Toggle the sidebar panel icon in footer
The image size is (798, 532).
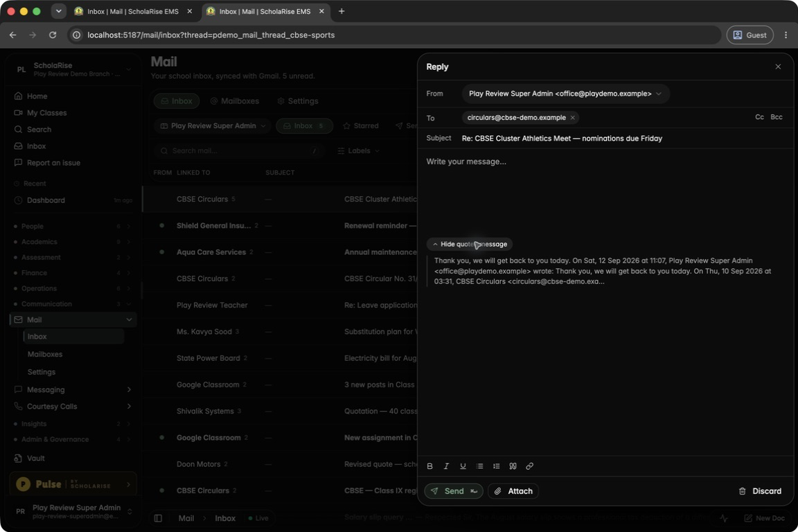[x=158, y=518]
